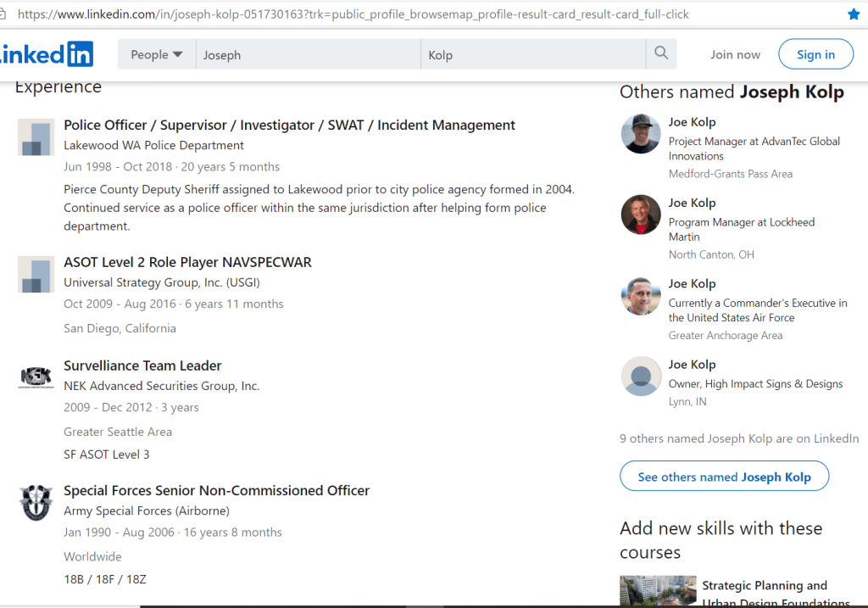Click Army Special Forces crest logo
The height and width of the screenshot is (608, 868).
(36, 502)
